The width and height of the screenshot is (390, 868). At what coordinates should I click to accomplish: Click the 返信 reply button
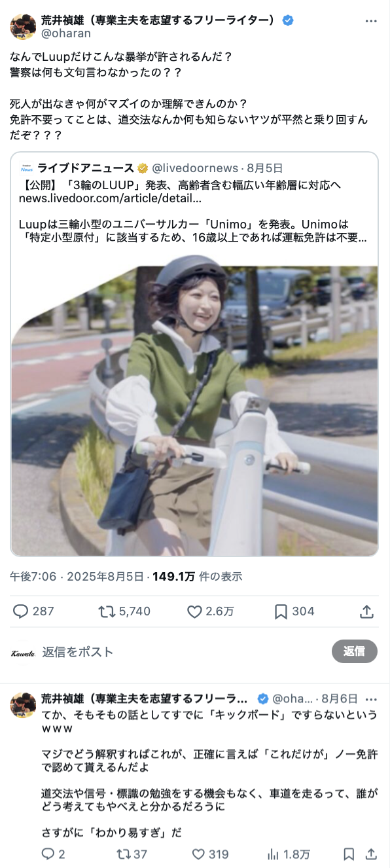pyautogui.click(x=354, y=651)
